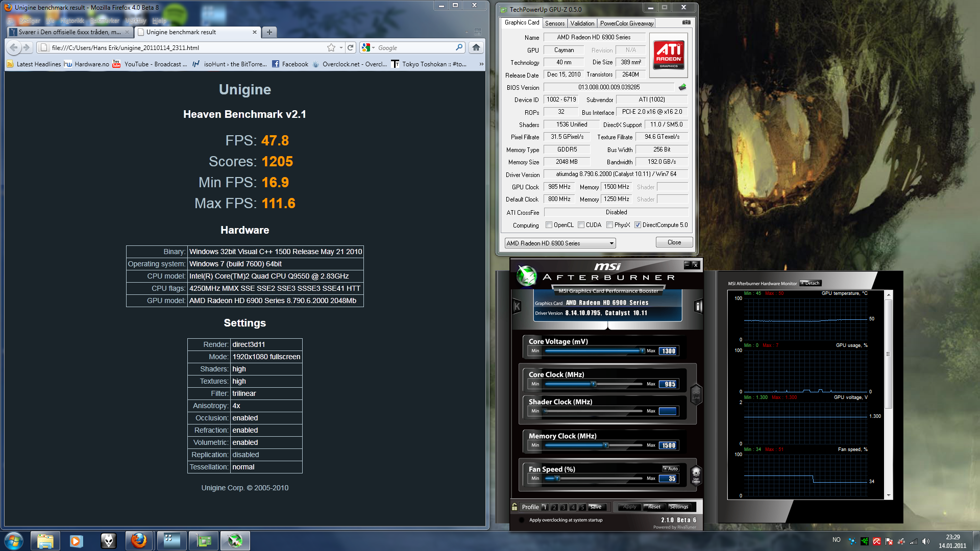The image size is (980, 551).
Task: Click Afterburner Reset button
Action: [x=654, y=507]
